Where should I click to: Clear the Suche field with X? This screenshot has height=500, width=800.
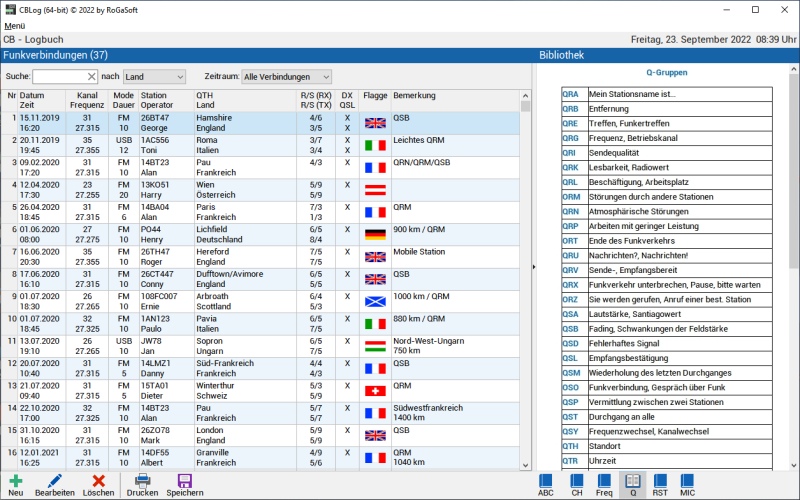tap(91, 76)
